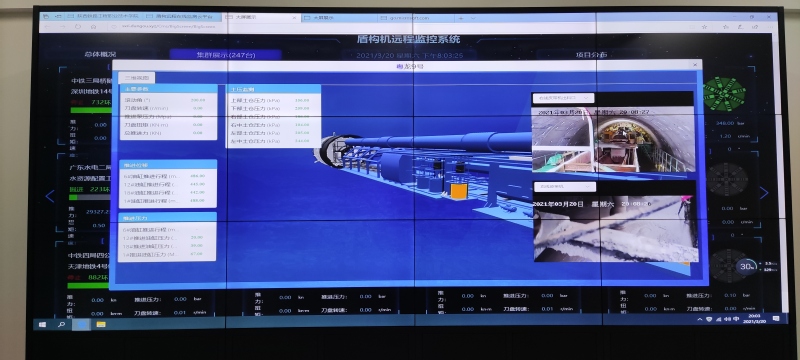Screen dimensions: 800x360
Task: Open the Windows Start menu
Action: [x=42, y=324]
